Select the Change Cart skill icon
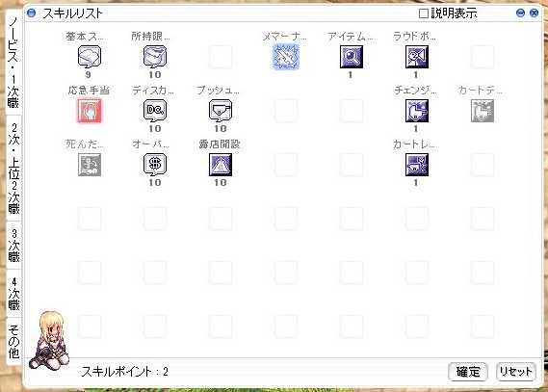 [x=417, y=111]
